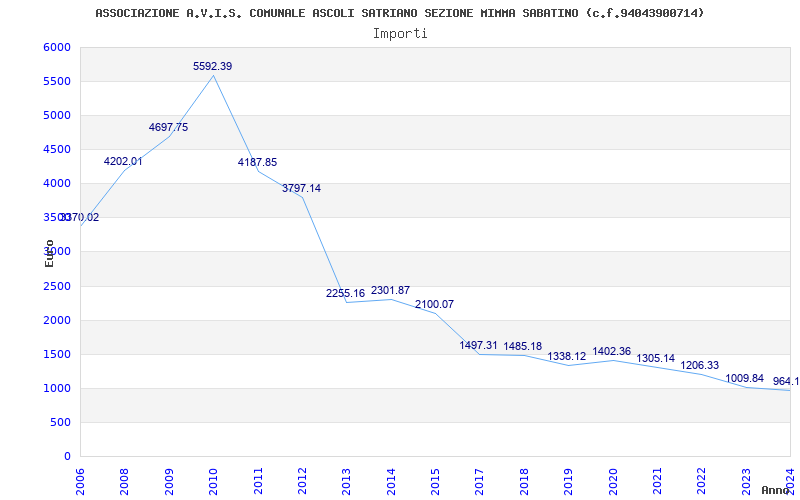Screen dimensions: 800x500
Task: Click the 2010 x-axis year label
Action: (213, 481)
